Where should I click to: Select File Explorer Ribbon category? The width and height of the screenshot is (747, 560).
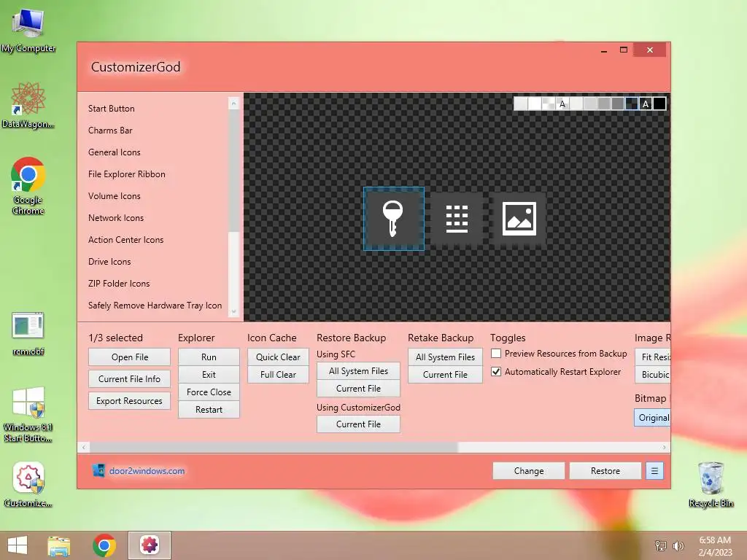pos(127,174)
